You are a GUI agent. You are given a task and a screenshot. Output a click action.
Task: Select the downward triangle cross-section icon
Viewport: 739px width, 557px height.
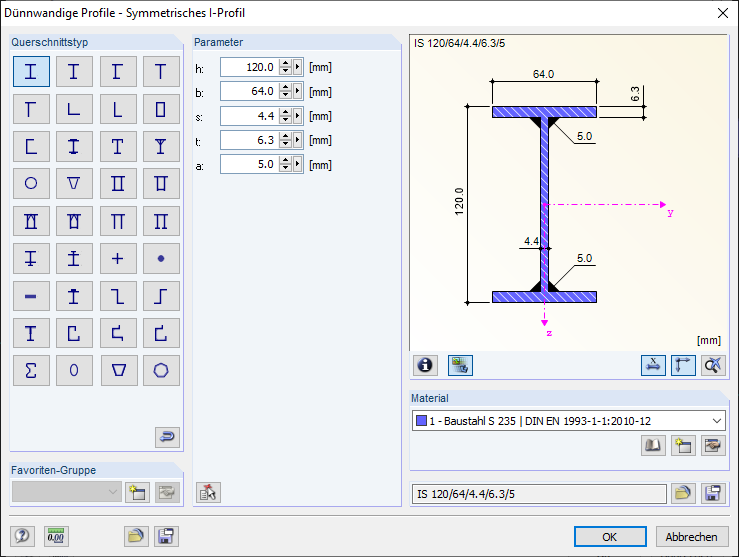click(x=74, y=183)
